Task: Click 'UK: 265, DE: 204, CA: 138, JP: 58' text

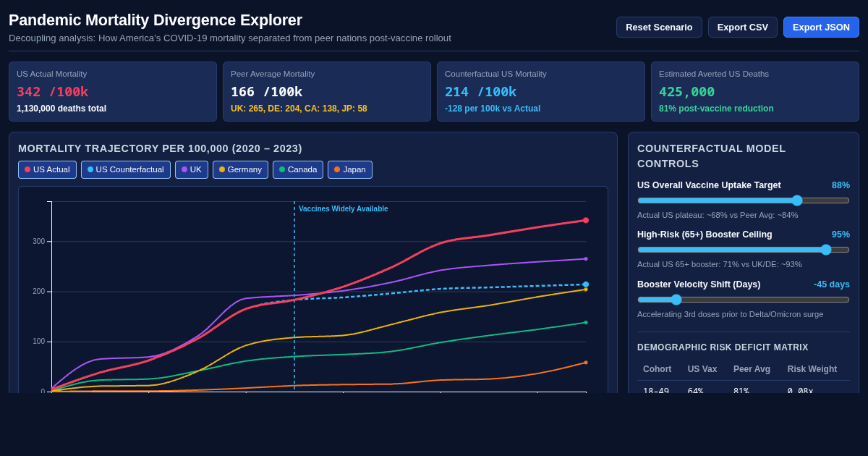Action: 299,109
